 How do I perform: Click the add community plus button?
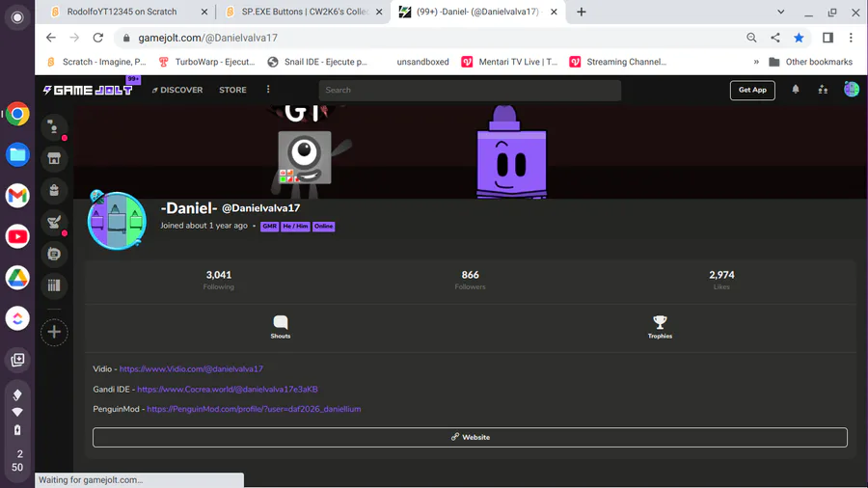pyautogui.click(x=54, y=332)
